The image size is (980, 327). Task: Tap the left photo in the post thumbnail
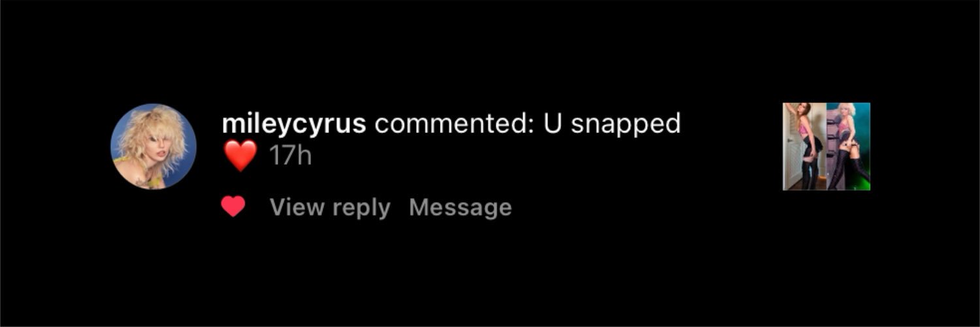pos(805,146)
